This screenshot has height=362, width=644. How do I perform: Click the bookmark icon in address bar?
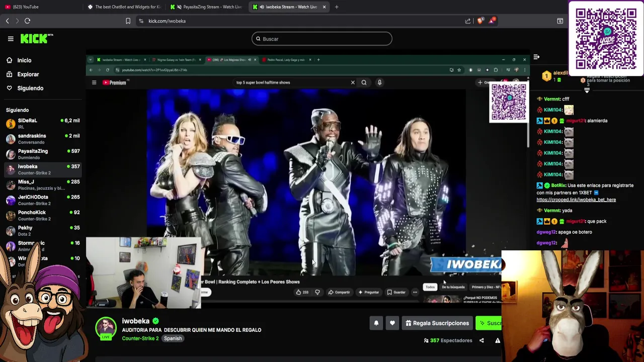click(x=128, y=21)
